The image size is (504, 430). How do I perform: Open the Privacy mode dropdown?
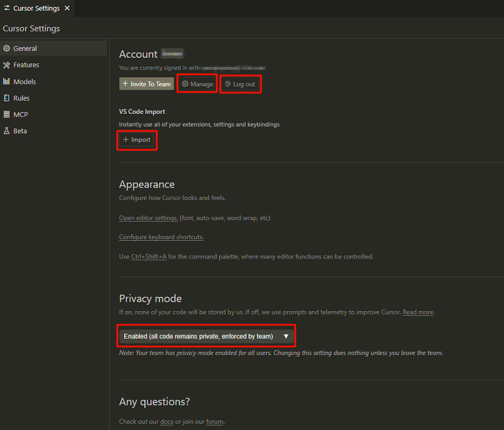(x=206, y=336)
